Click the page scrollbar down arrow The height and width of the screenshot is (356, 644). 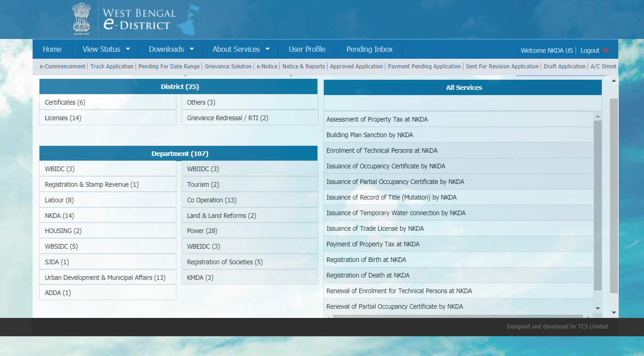614,312
